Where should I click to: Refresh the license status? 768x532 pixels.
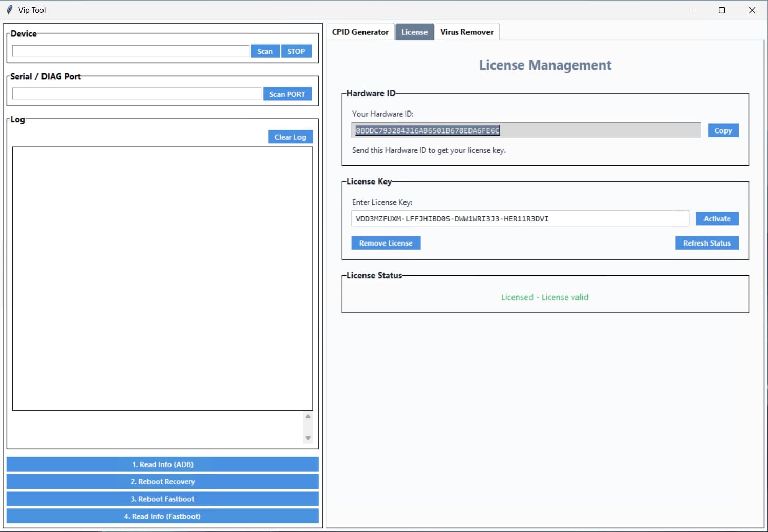click(x=707, y=243)
